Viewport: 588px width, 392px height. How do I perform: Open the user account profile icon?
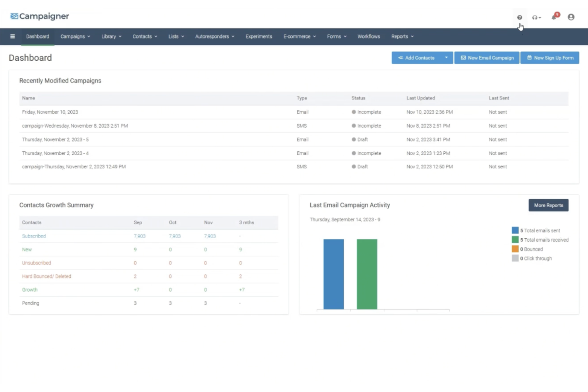click(x=571, y=17)
